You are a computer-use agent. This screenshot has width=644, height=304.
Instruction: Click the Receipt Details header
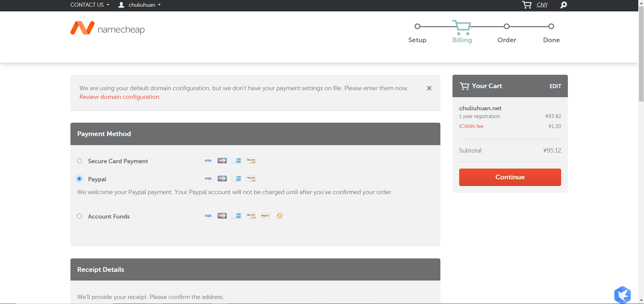coord(255,269)
